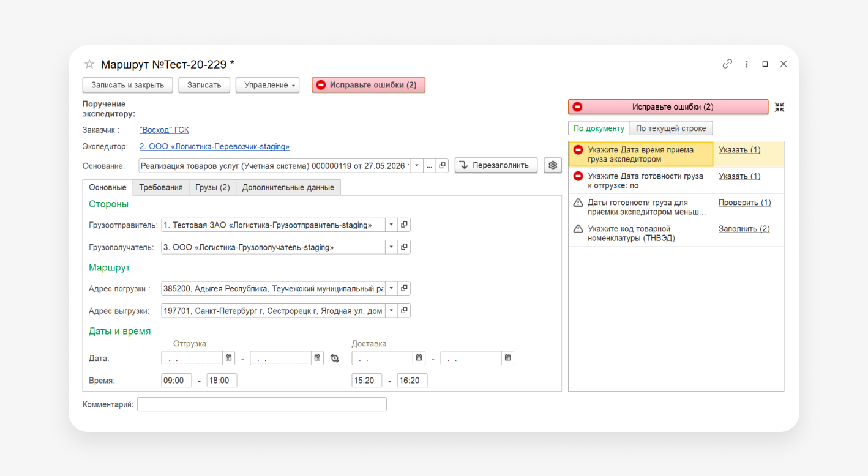Maximize the route window
868x476 pixels.
(765, 64)
